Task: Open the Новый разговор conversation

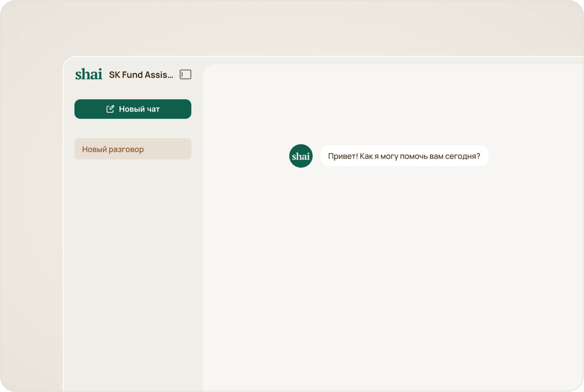Action: [x=133, y=149]
